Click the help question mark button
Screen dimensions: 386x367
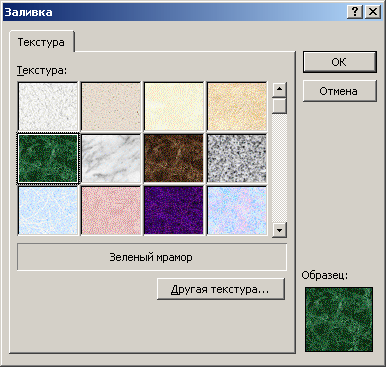(x=355, y=12)
